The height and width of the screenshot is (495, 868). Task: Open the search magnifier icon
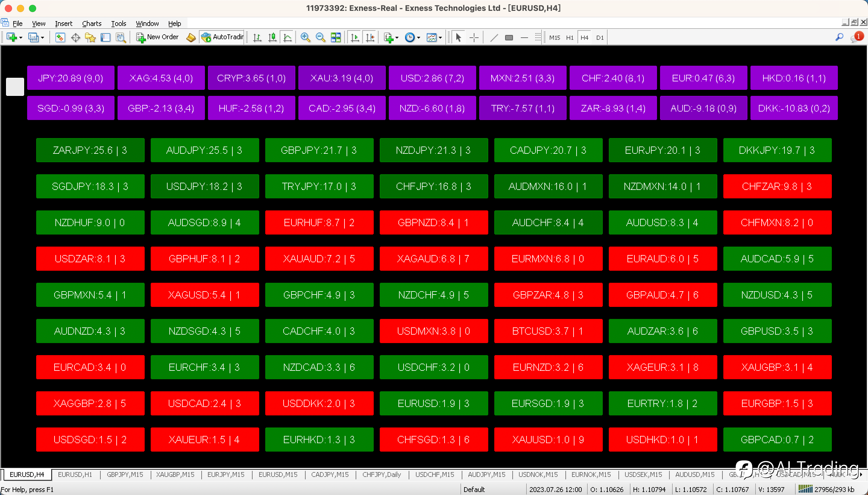[839, 37]
